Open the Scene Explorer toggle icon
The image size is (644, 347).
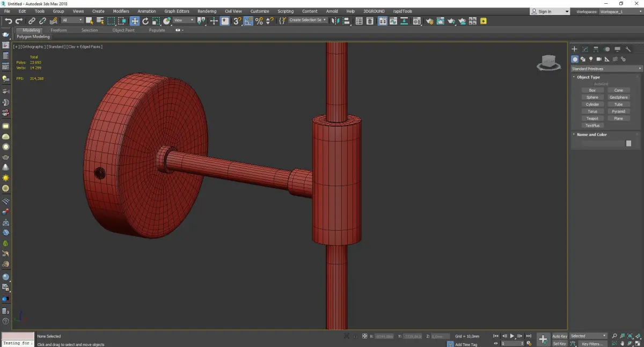click(359, 21)
